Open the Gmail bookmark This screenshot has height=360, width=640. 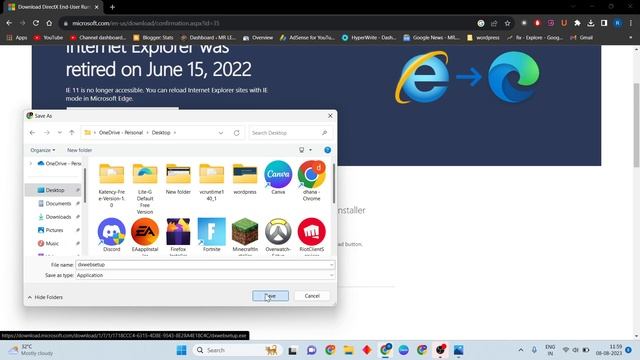(x=582, y=38)
